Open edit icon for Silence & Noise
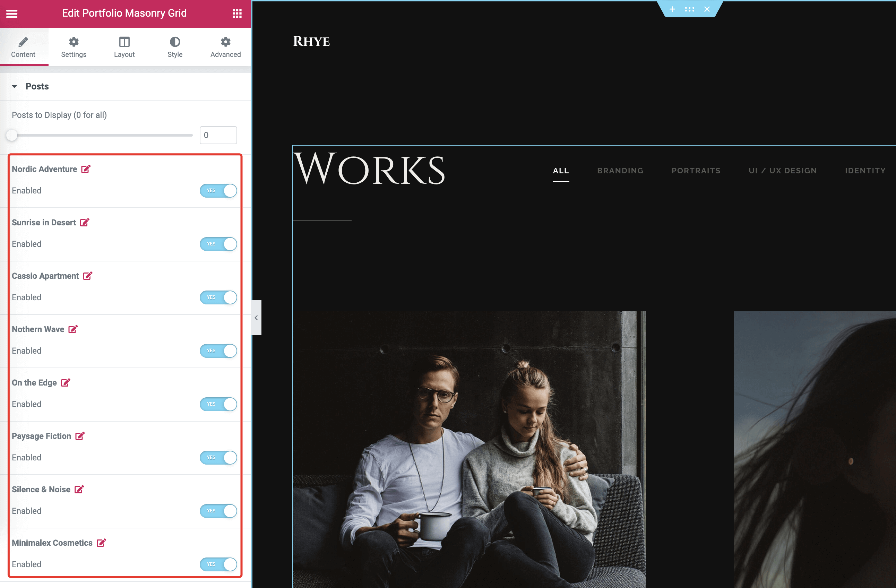896x588 pixels. coord(79,489)
